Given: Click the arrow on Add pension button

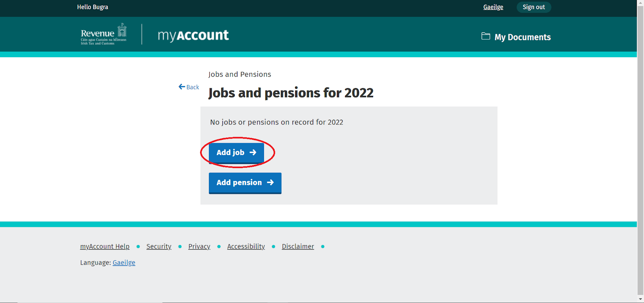Looking at the screenshot, I should [x=270, y=183].
